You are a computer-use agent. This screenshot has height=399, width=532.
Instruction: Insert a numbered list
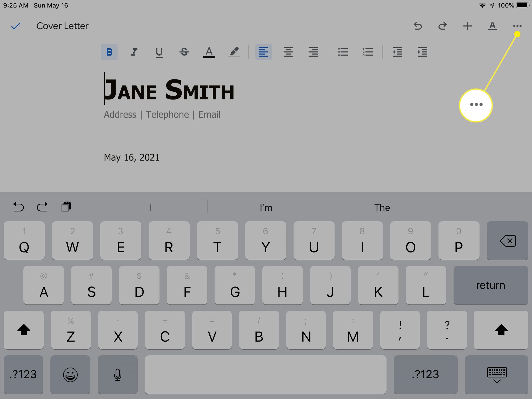point(368,52)
